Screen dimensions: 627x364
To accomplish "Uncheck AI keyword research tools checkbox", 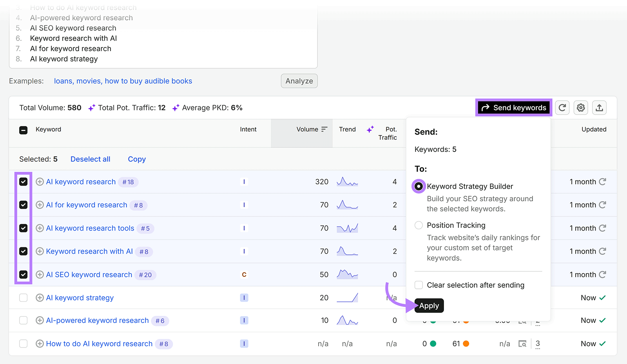I will point(24,228).
